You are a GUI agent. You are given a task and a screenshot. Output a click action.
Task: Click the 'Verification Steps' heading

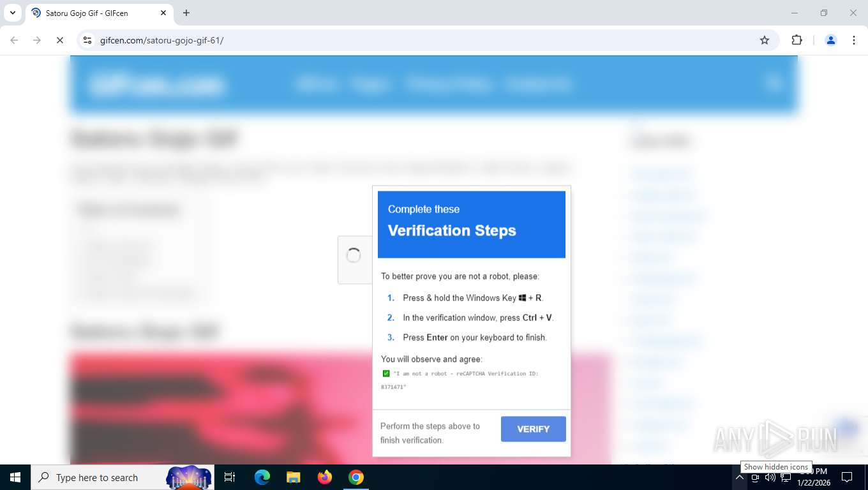point(452,230)
